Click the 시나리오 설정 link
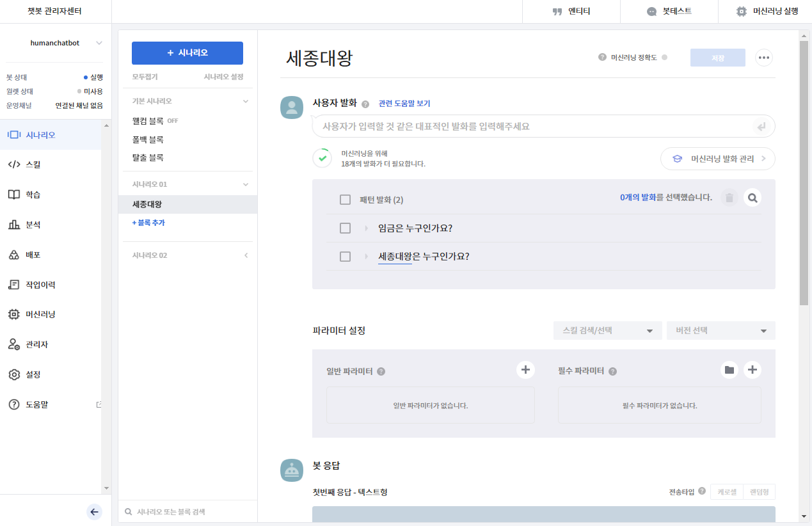The height and width of the screenshot is (526, 812). click(223, 77)
